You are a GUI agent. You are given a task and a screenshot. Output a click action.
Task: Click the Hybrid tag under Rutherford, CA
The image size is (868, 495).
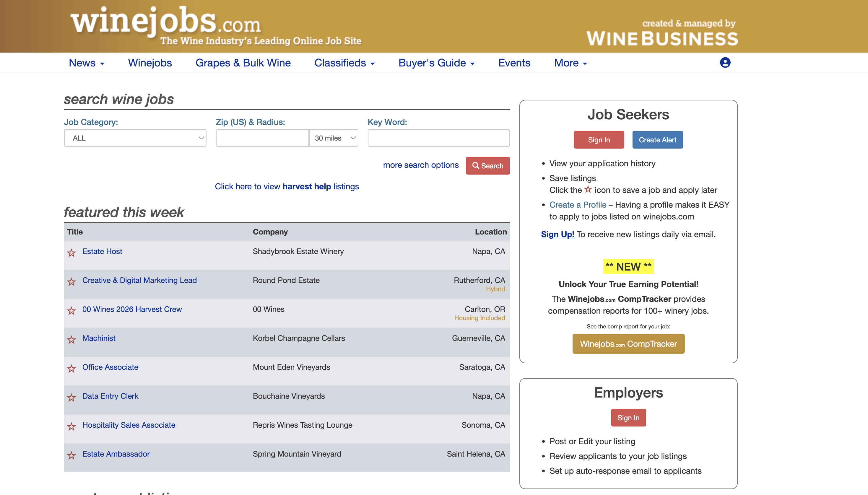(495, 289)
